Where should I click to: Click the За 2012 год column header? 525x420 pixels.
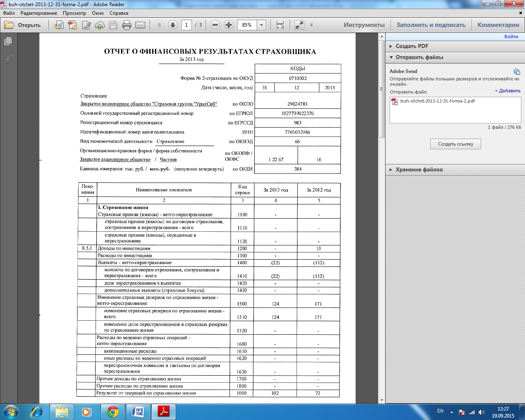pos(319,189)
